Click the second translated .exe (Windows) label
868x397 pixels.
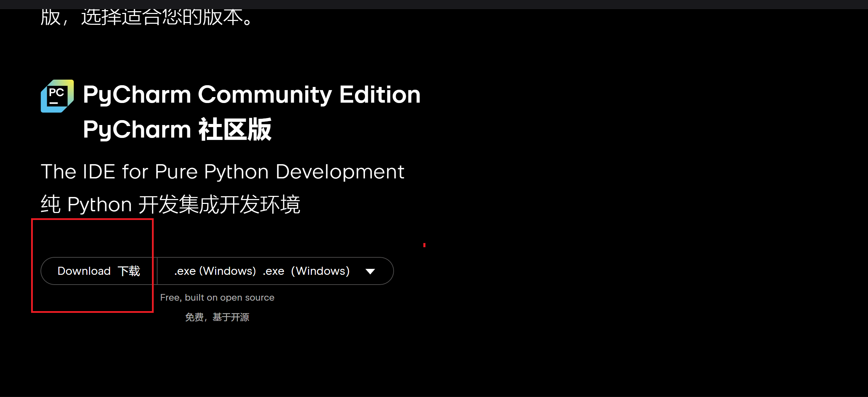click(306, 271)
